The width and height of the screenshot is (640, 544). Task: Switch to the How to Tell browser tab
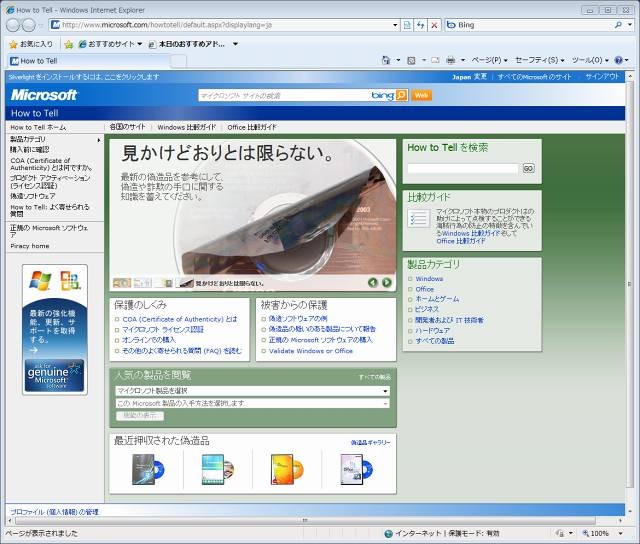(x=88, y=61)
